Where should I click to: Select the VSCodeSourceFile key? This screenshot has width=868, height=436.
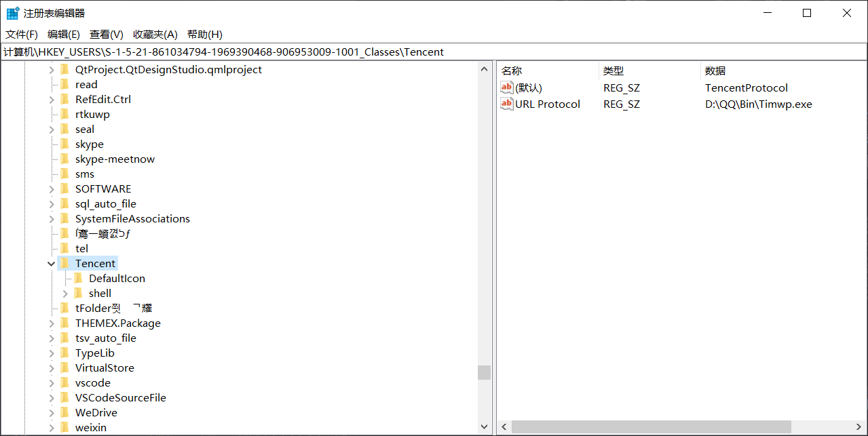click(x=121, y=397)
